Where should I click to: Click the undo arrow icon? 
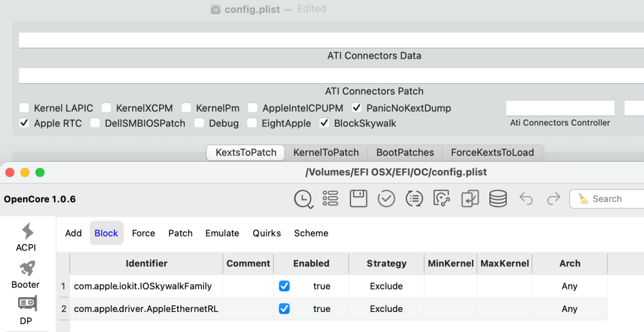pyautogui.click(x=526, y=199)
